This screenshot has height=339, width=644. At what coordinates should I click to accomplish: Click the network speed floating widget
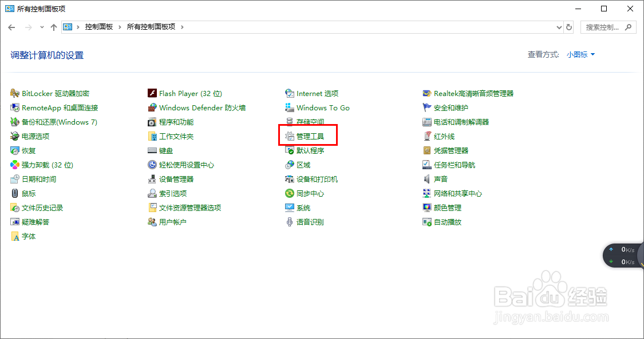click(x=623, y=256)
